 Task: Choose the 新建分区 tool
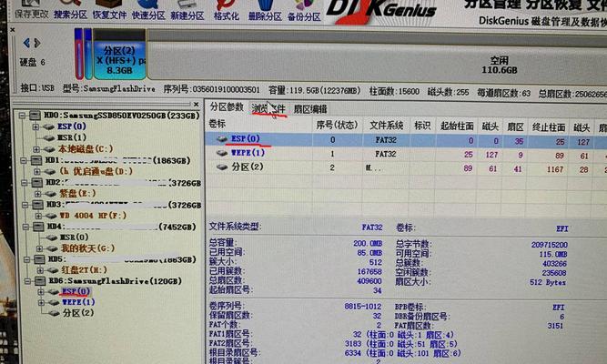(x=187, y=11)
